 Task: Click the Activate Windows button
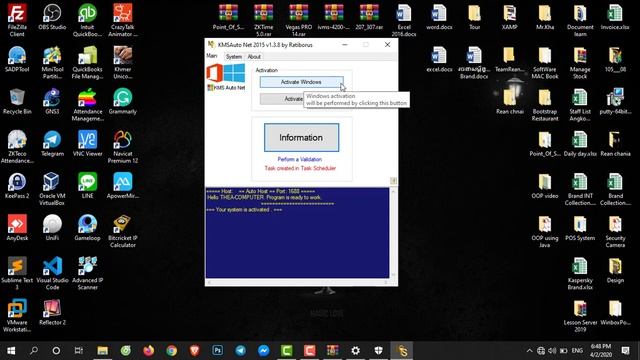[x=301, y=82]
